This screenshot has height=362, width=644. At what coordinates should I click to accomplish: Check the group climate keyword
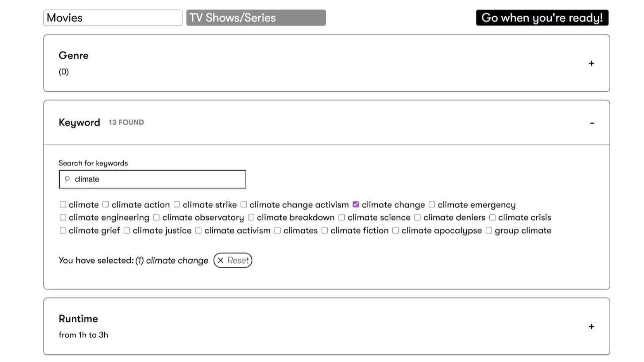(x=489, y=230)
